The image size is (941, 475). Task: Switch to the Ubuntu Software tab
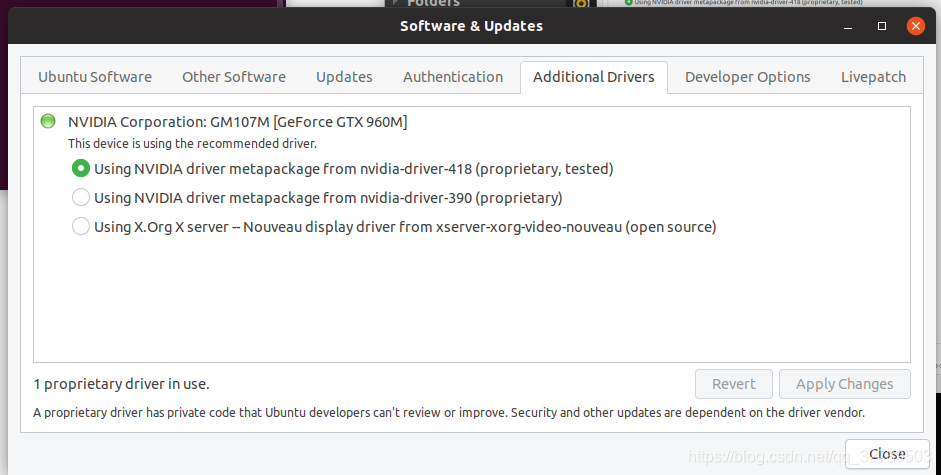tap(95, 77)
